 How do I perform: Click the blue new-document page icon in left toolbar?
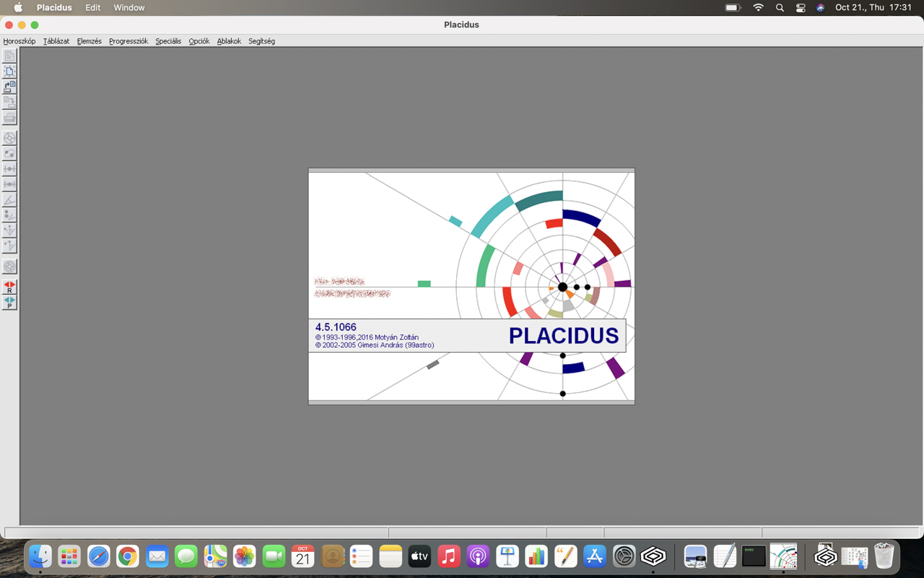tap(9, 72)
